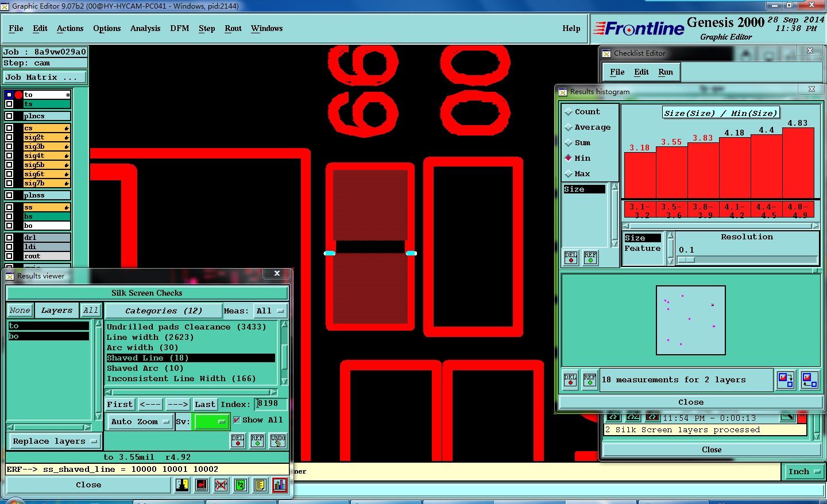Viewport: 827px width, 504px height.
Task: Click DEL icon below histogram Size list
Action: pyautogui.click(x=571, y=258)
